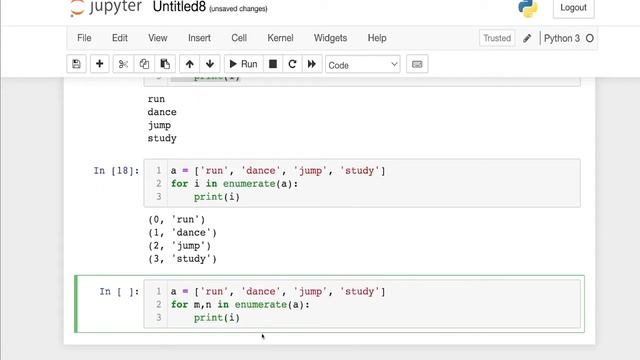Open the View menu
Viewport: 640px width, 360px height.
(158, 38)
